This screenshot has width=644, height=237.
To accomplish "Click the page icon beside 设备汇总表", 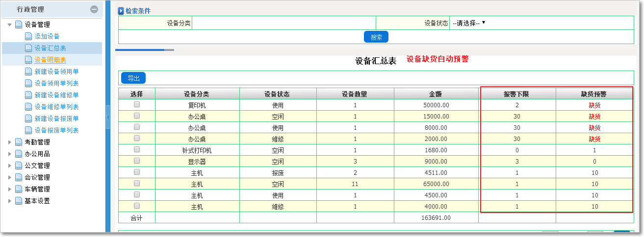I will coord(28,48).
